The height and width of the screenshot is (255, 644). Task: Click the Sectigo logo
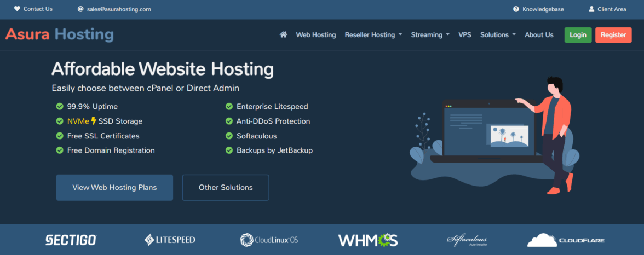71,240
